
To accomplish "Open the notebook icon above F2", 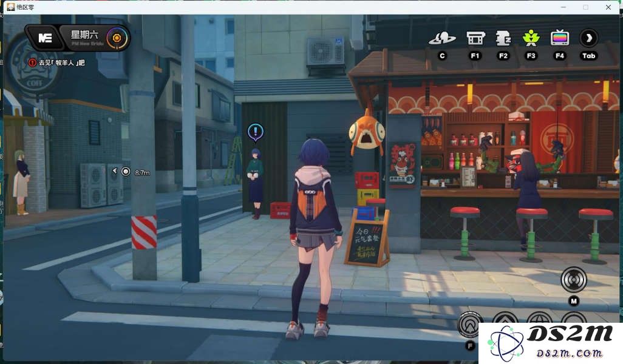I will (503, 38).
